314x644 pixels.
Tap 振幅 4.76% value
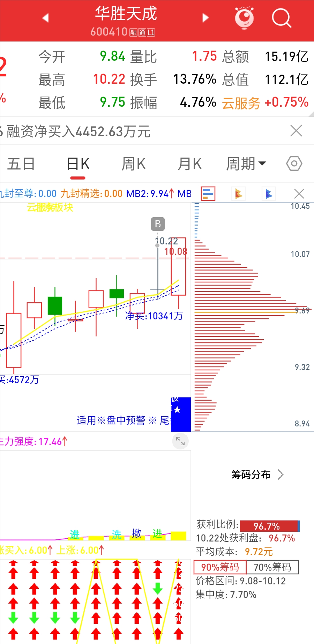tap(198, 103)
